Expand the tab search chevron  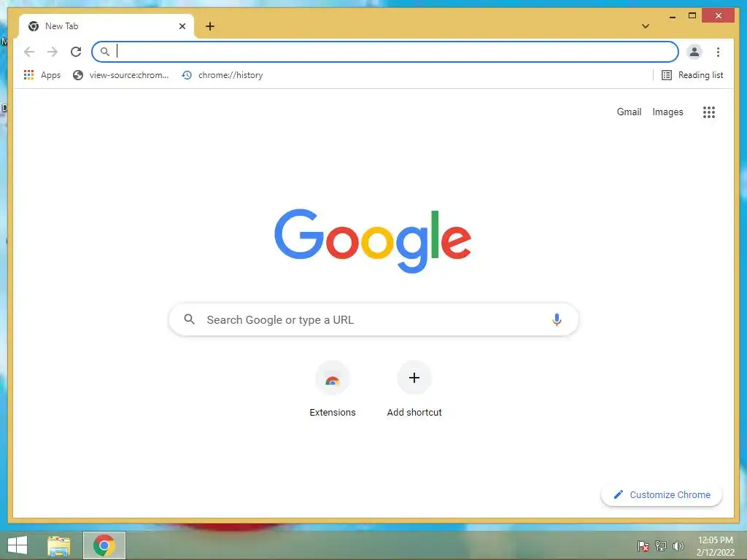pos(646,26)
